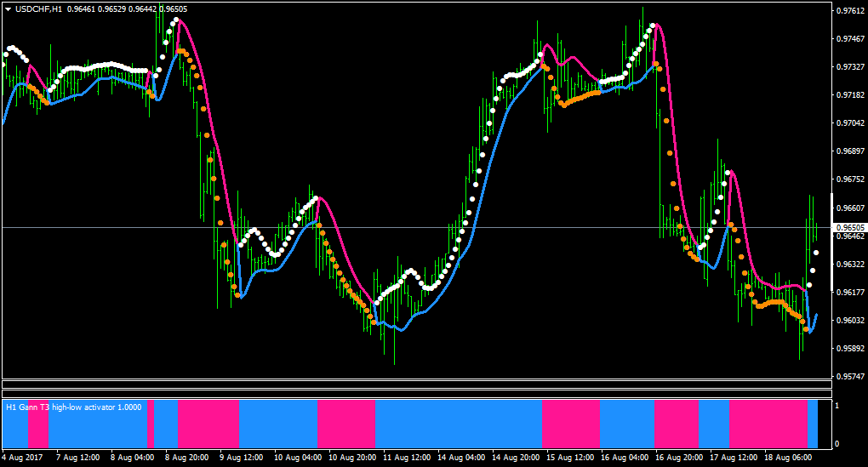
Task: Open the chart menu triangle beside USDCHF,H1
Action: (9, 9)
